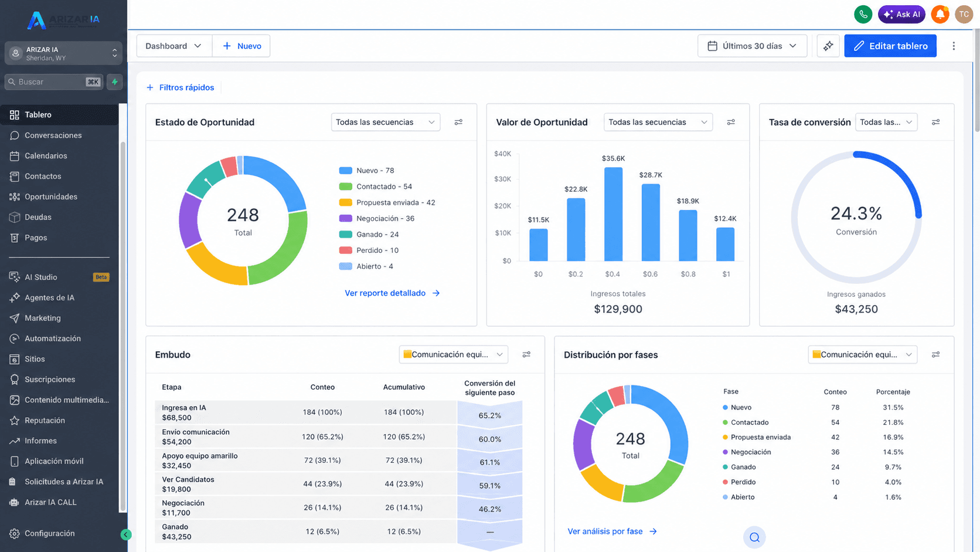
Task: Open settings for Estado de Oportunidad widget
Action: (x=458, y=122)
